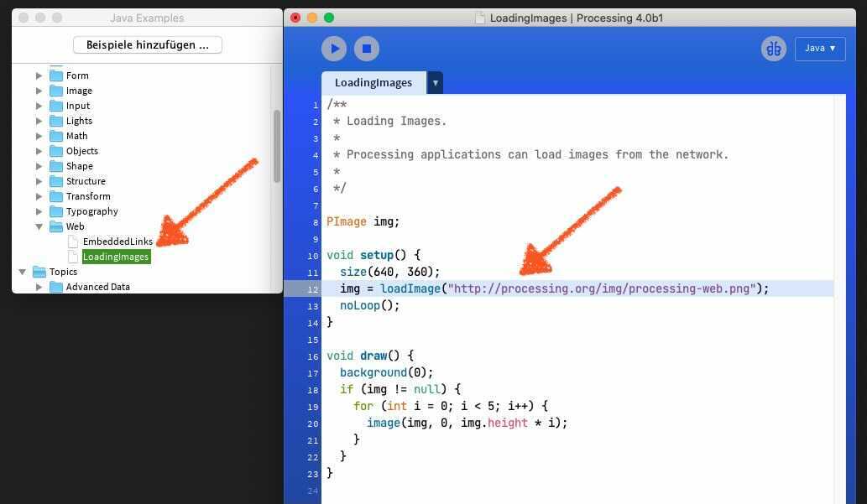This screenshot has height=504, width=867.
Task: Close the Processing editor window
Action: pyautogui.click(x=295, y=18)
